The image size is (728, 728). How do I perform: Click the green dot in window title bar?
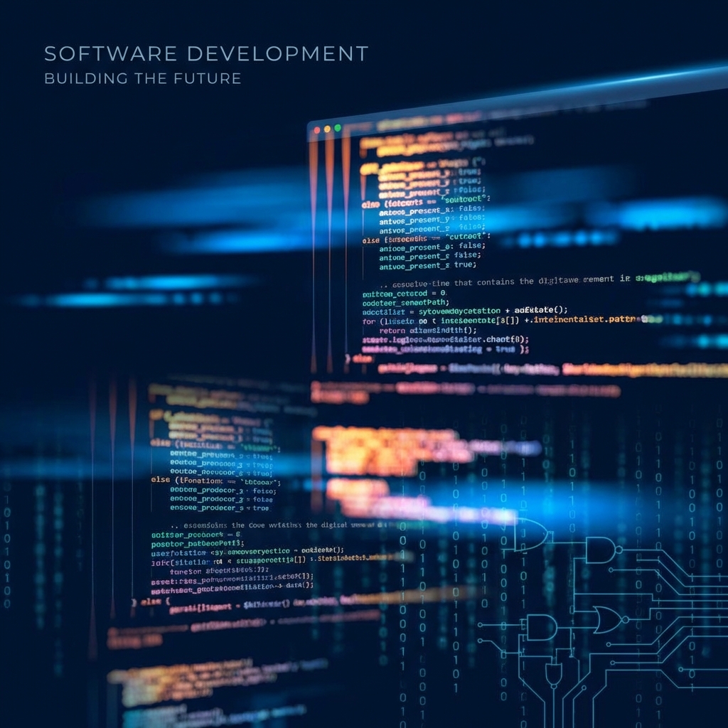coord(338,128)
